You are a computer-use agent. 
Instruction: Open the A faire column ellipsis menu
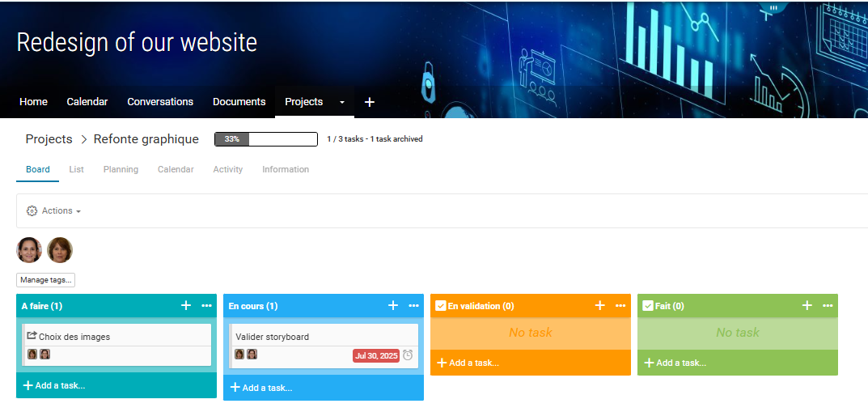206,305
